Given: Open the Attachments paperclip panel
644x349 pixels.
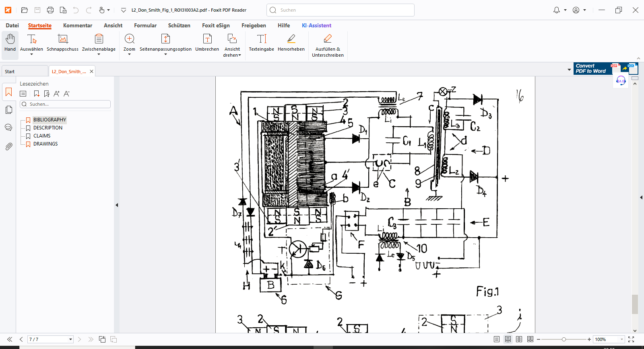Looking at the screenshot, I should point(8,147).
